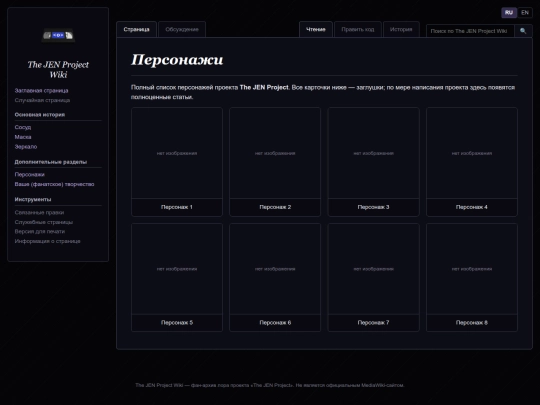Go to Заглавная страница
540x405 pixels.
[x=41, y=91]
